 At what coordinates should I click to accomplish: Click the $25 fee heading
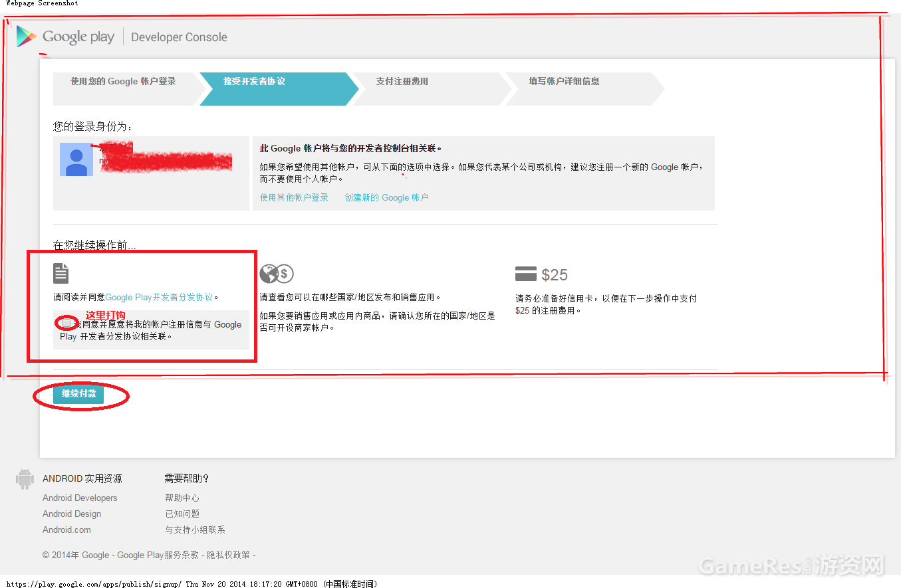[x=555, y=274]
